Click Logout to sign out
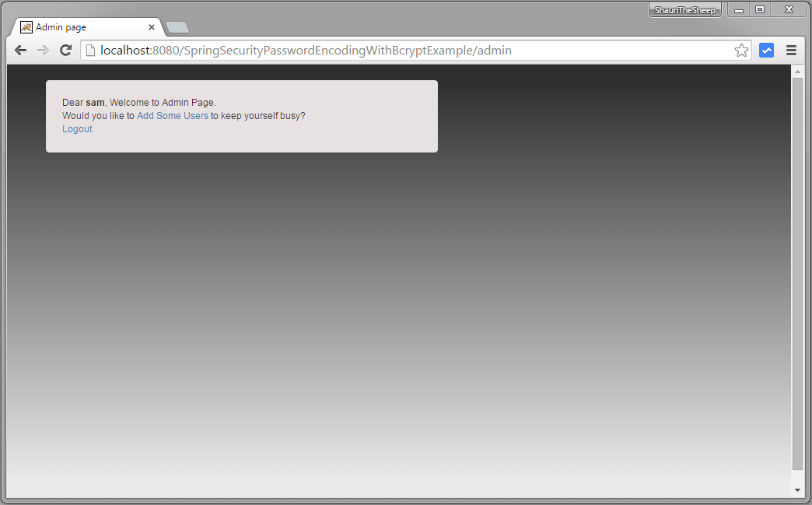 coord(76,128)
